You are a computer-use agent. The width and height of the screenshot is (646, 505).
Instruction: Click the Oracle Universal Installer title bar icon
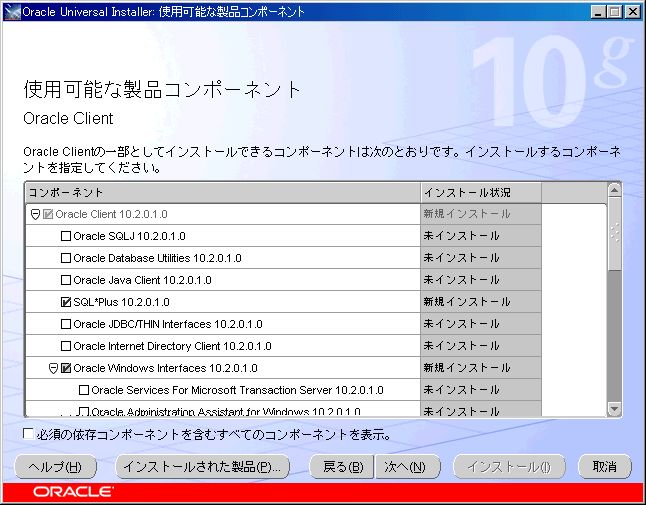[x=12, y=11]
